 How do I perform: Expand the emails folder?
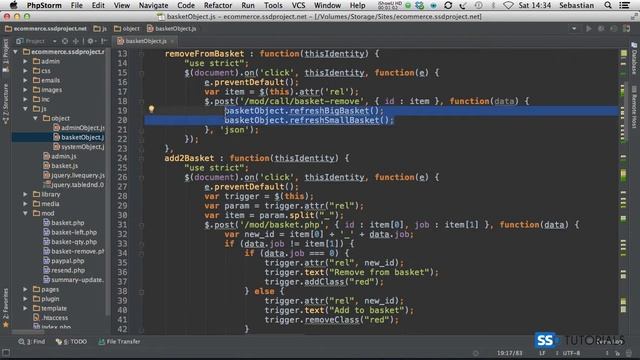(x=25, y=80)
